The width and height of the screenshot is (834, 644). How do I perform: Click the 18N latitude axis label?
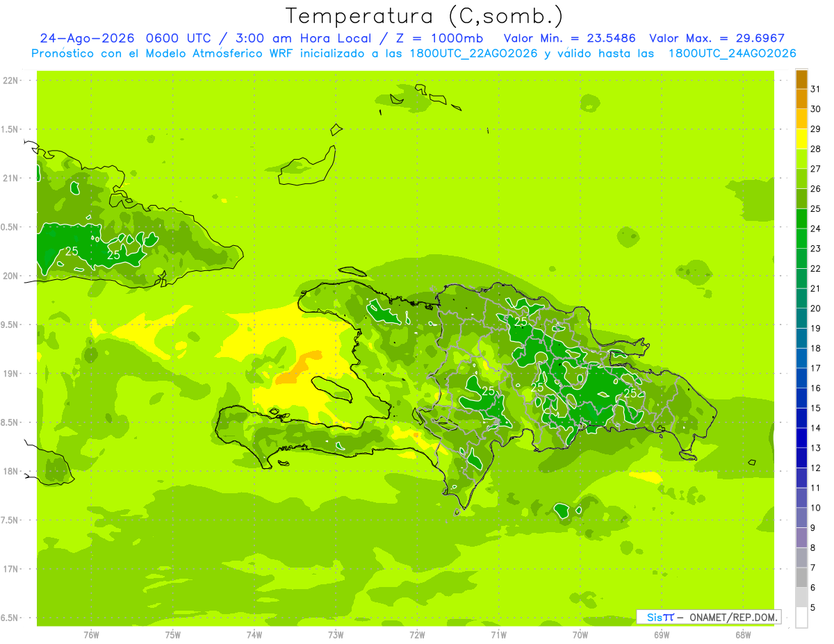coord(11,471)
